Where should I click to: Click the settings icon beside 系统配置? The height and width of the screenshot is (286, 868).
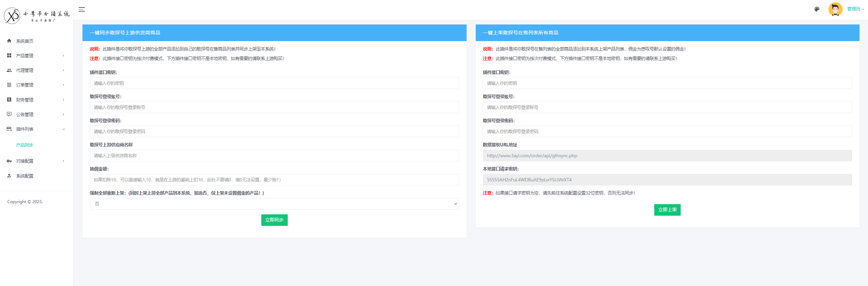[9, 176]
